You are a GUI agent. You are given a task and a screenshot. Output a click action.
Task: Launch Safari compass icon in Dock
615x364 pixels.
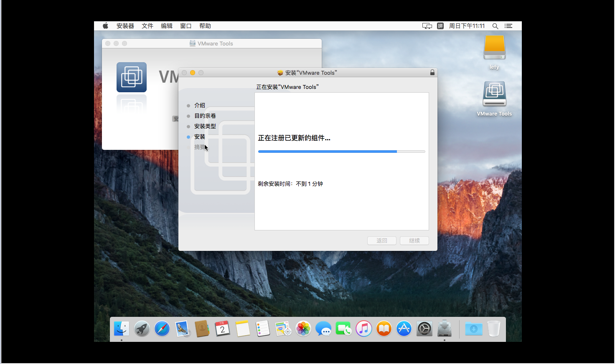tap(162, 329)
